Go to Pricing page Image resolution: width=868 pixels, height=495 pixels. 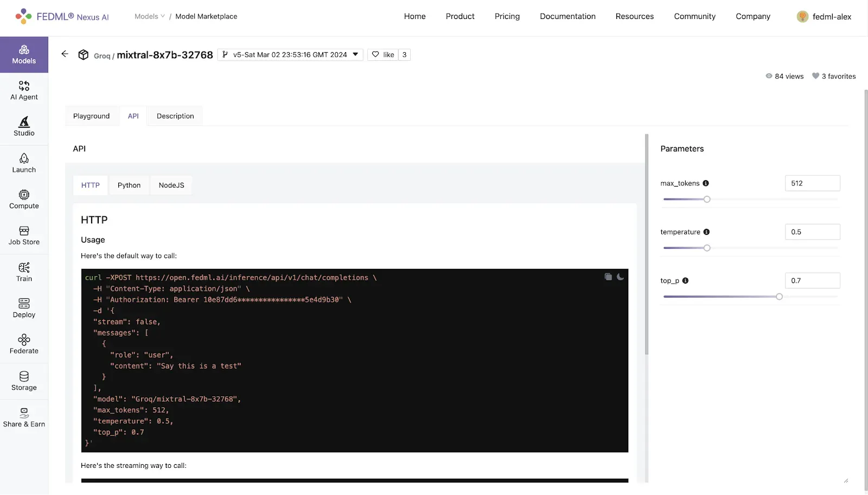507,17
